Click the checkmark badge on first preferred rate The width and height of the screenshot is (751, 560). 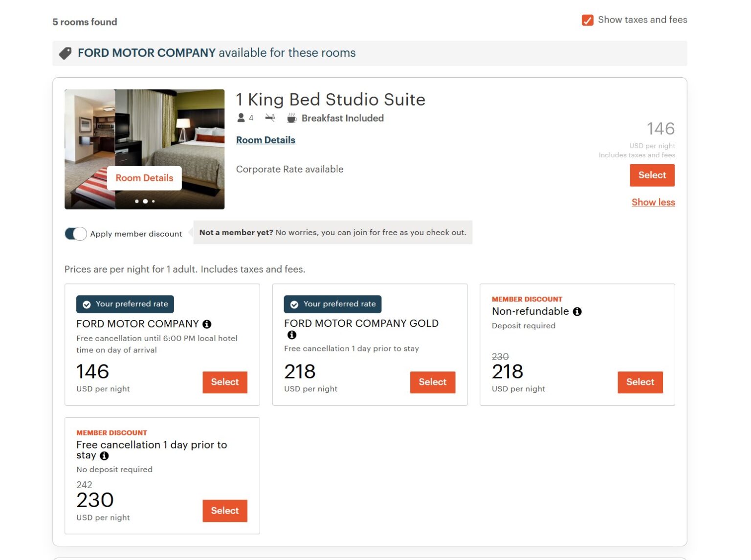87,304
